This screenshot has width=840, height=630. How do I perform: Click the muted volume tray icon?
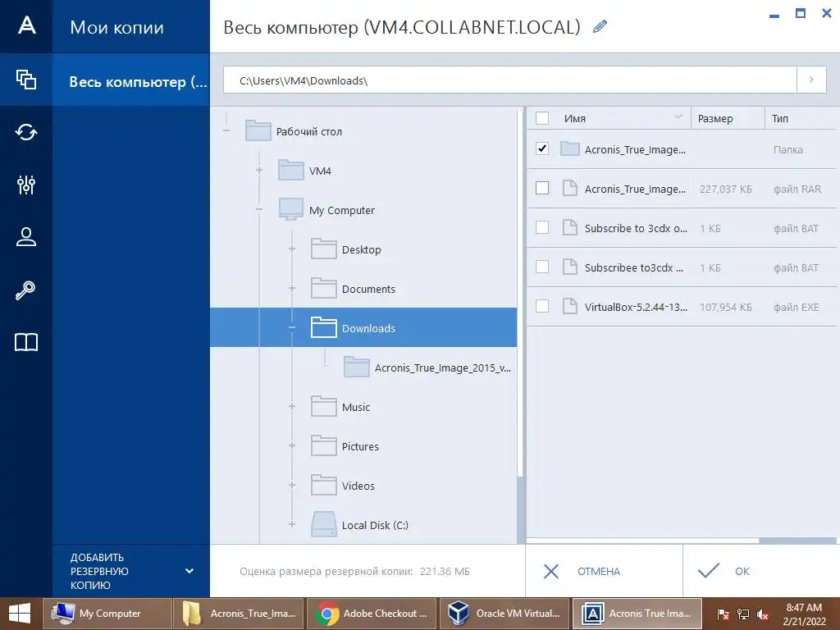pyautogui.click(x=763, y=614)
